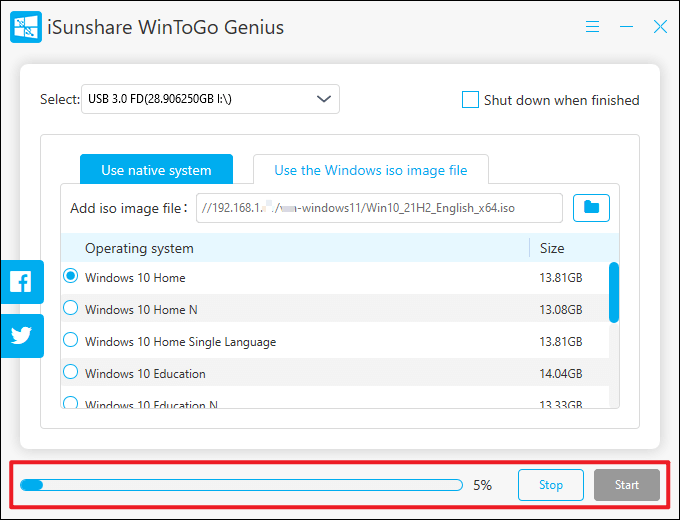Click the Size column header
Viewport: 680px width, 520px height.
(x=552, y=249)
